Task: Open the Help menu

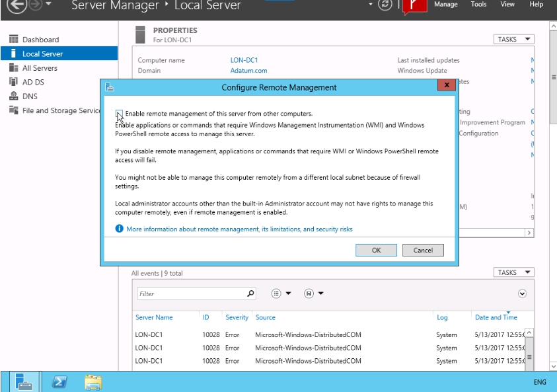Action: [x=536, y=5]
